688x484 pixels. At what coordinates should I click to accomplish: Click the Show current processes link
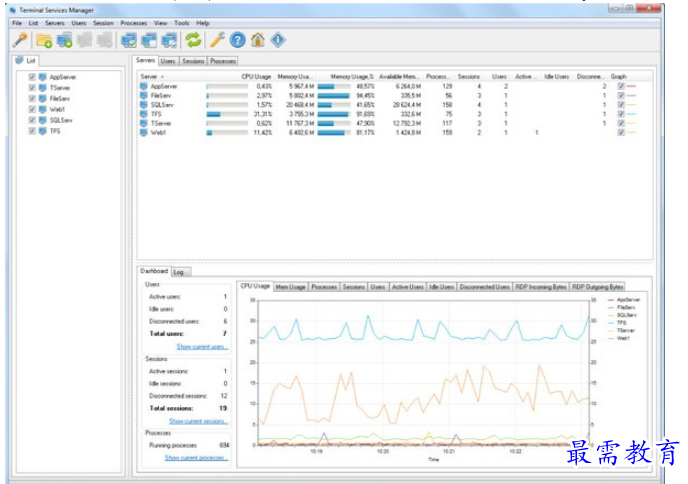(197, 458)
